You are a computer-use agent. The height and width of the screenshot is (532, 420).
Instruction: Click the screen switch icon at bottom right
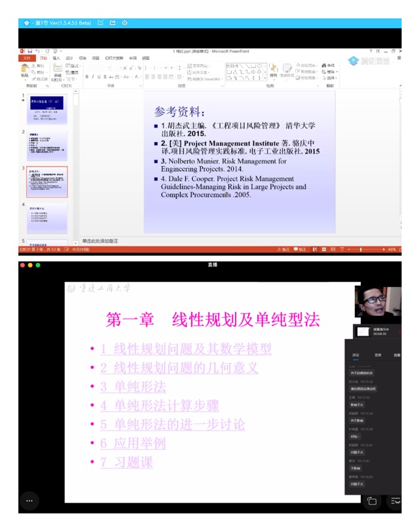pos(372,501)
